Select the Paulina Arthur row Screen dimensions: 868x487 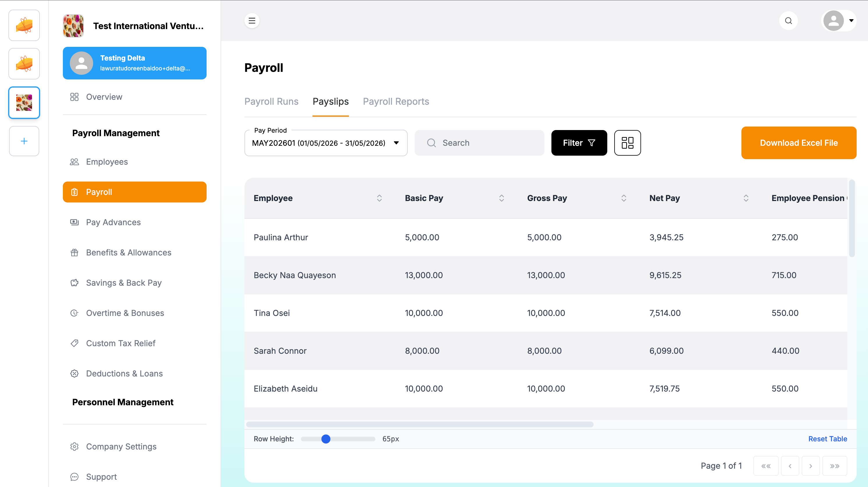click(546, 237)
